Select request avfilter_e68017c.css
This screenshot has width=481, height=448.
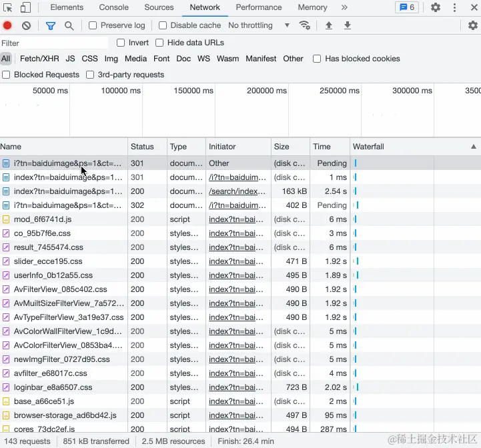tap(50, 373)
